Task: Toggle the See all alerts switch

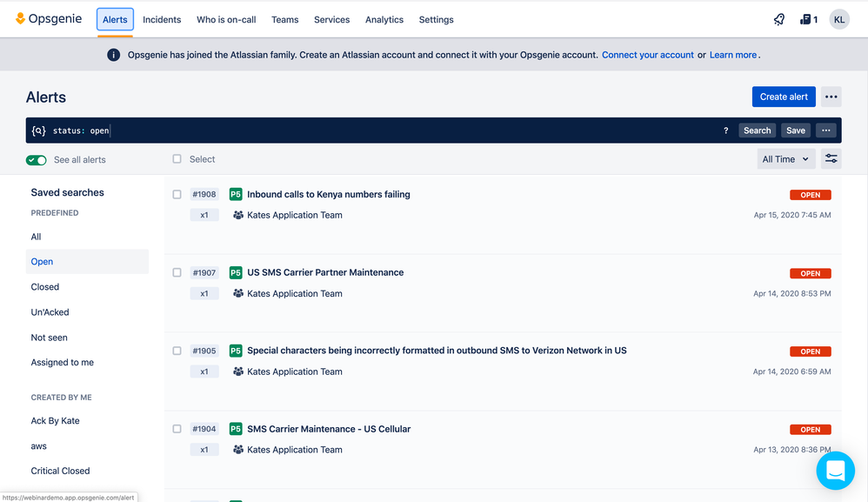Action: [36, 160]
